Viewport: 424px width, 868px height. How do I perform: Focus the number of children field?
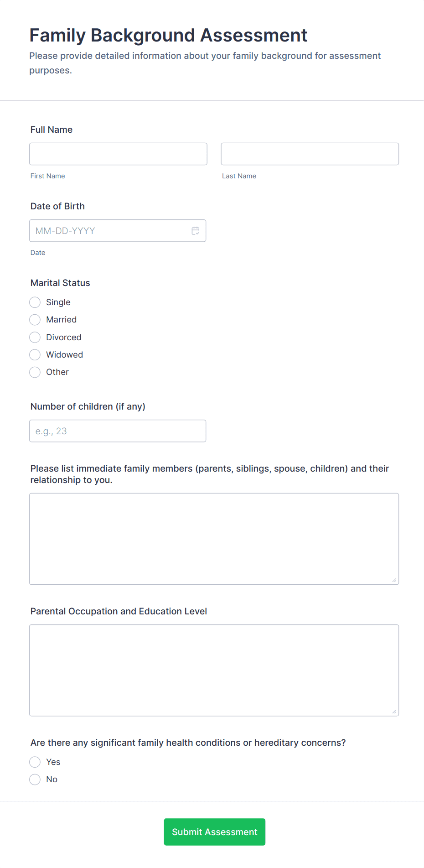point(118,431)
